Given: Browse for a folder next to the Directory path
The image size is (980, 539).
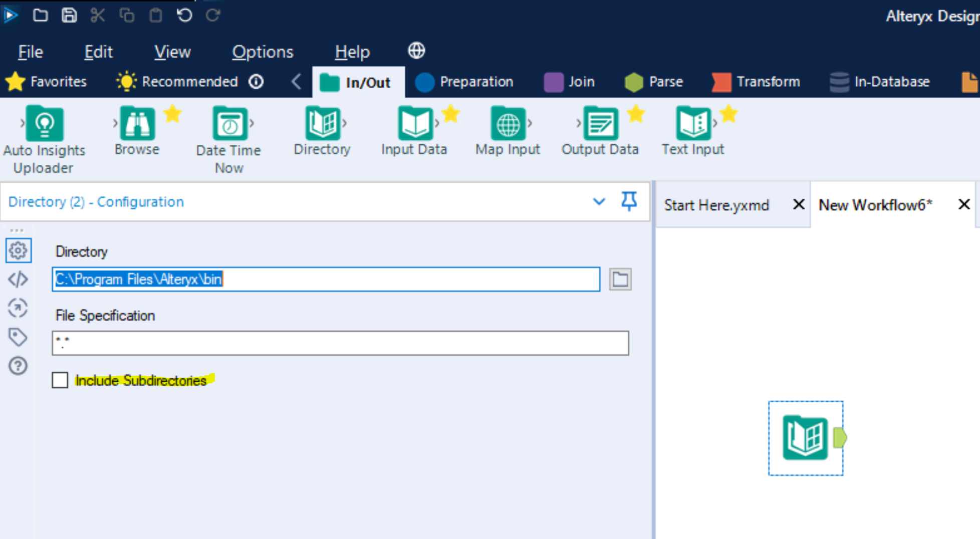Looking at the screenshot, I should 620,280.
